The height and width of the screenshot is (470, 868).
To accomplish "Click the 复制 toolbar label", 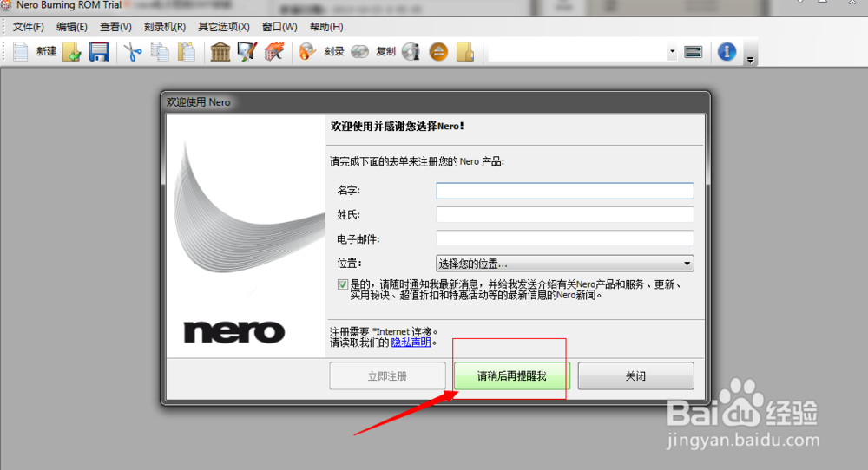I will pyautogui.click(x=385, y=51).
